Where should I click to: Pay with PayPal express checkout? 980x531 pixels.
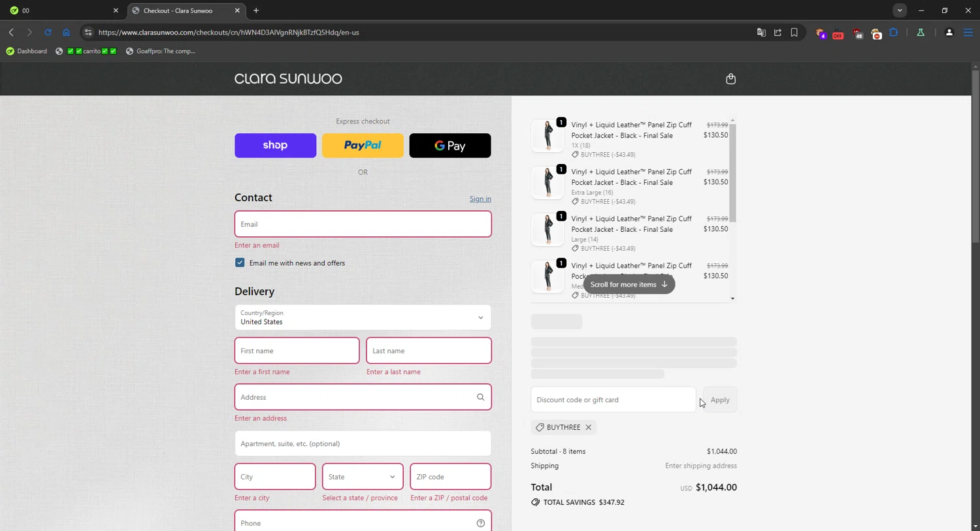363,146
